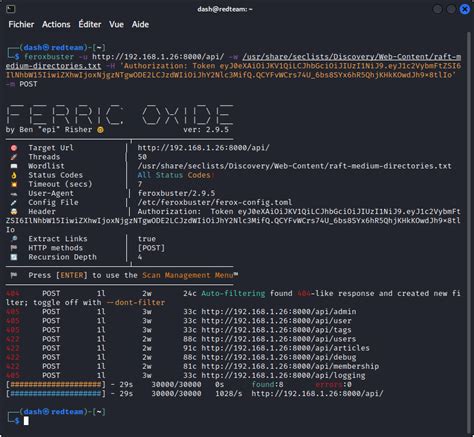
Task: Click the 'errors:0' text
Action: 333,385
